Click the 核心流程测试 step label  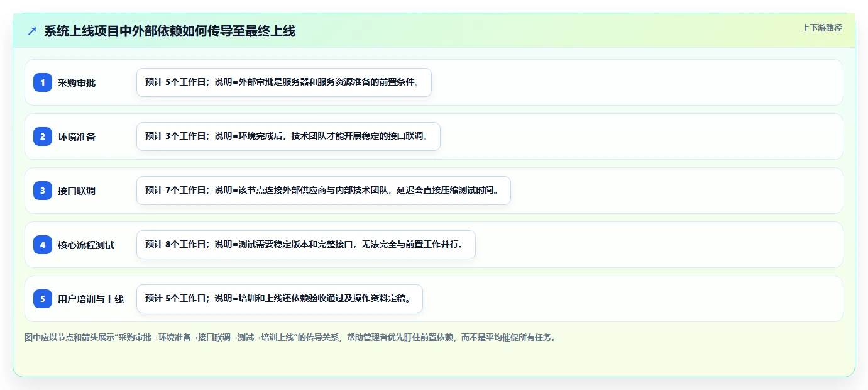click(x=86, y=245)
